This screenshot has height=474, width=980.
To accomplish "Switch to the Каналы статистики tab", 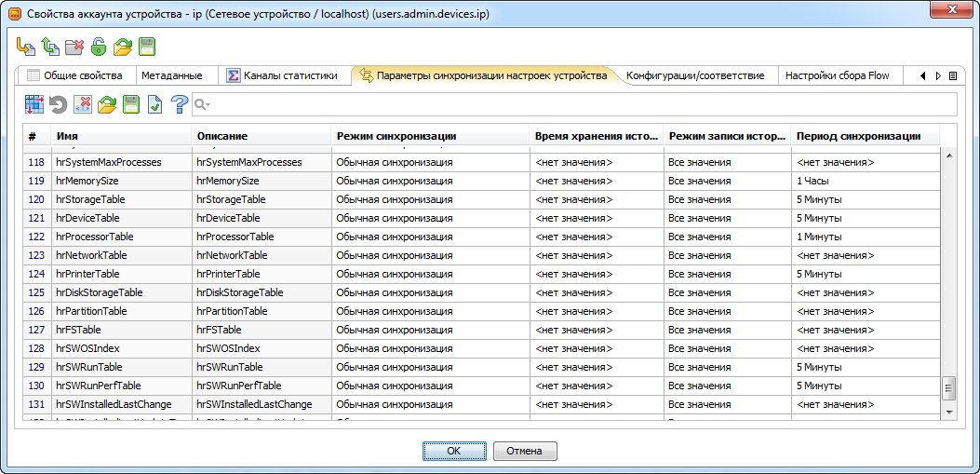I will [282, 75].
